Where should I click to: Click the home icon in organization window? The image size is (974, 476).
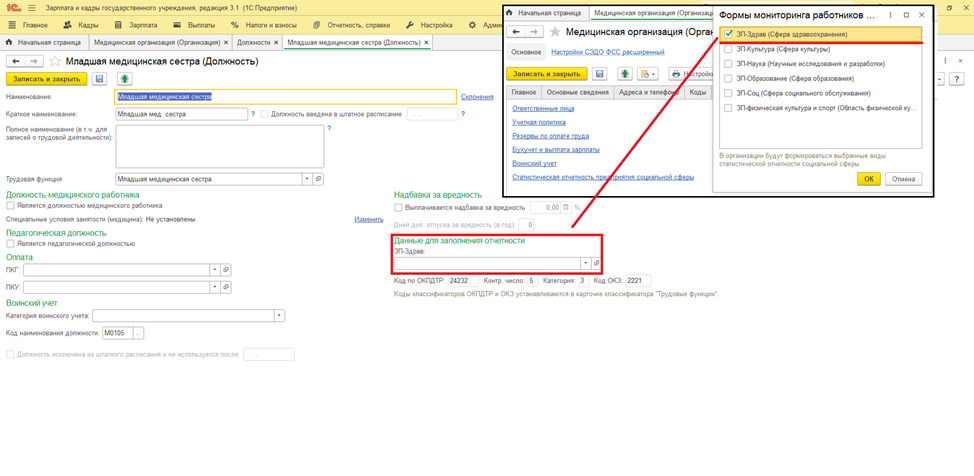pos(511,12)
